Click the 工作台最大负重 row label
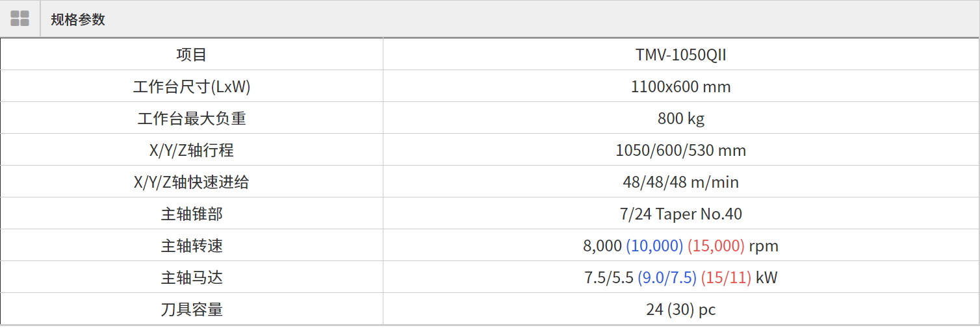980x328 pixels. [191, 119]
